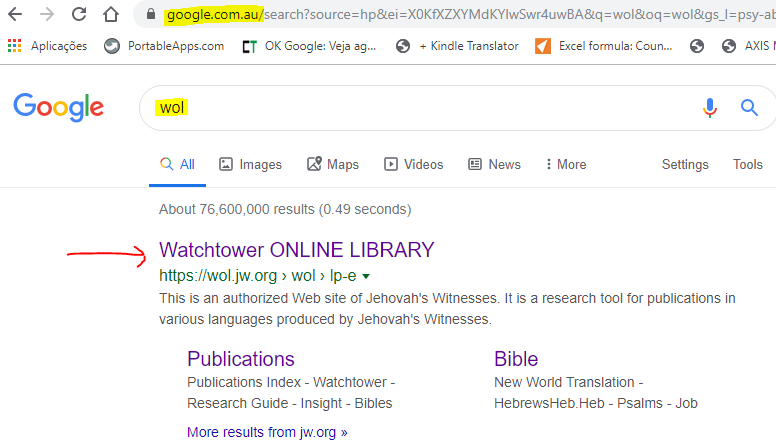Open the + Kindle Translator bookmark
This screenshot has height=444, width=776.
click(x=469, y=46)
